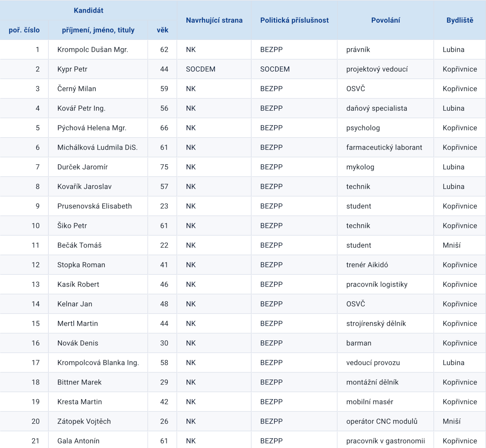The width and height of the screenshot is (486, 448).
Task: Select candidate Prusenovská Elisabeth
Action: point(94,206)
